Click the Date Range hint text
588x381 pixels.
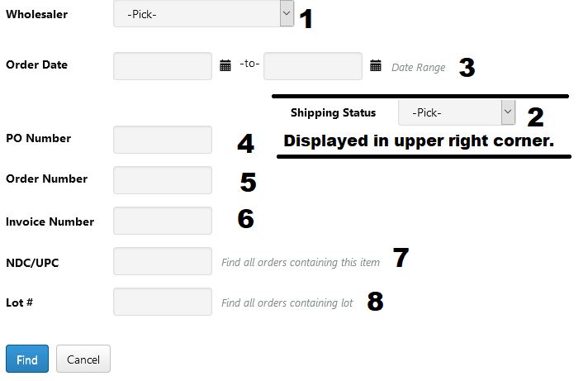[419, 68]
